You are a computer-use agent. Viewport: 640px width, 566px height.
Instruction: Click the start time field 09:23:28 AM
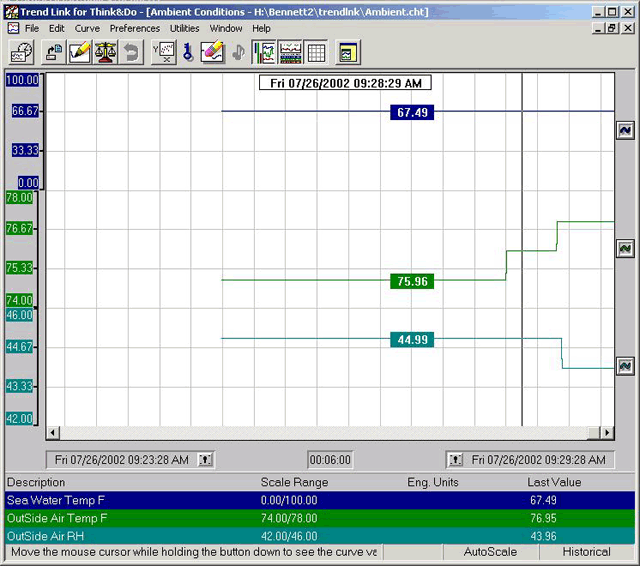tap(122, 460)
